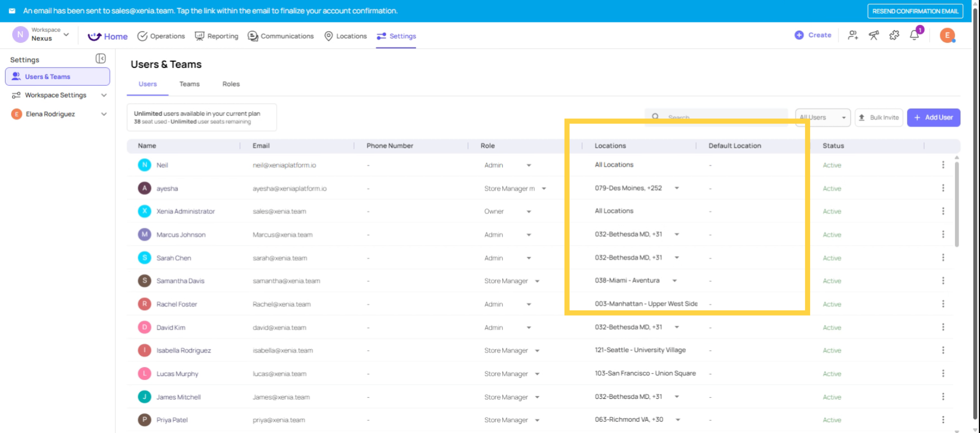980x433 pixels.
Task: Open Locations in top navigation
Action: pos(346,36)
